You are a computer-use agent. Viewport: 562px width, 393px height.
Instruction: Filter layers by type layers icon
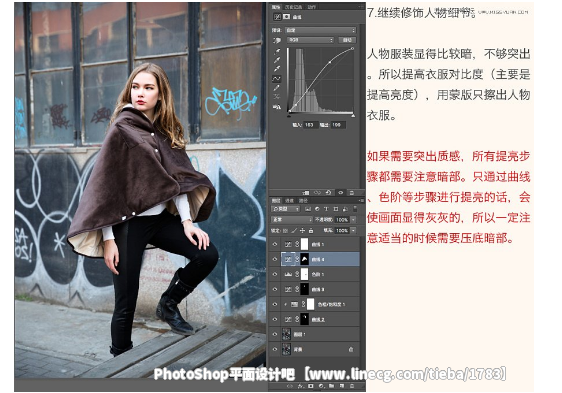(327, 209)
